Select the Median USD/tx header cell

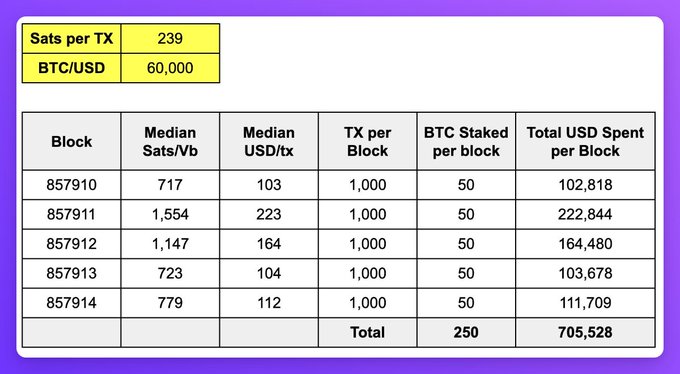click(269, 141)
